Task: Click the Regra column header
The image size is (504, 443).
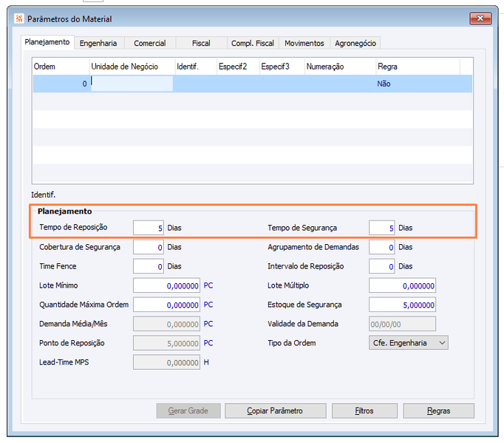Action: click(x=418, y=67)
